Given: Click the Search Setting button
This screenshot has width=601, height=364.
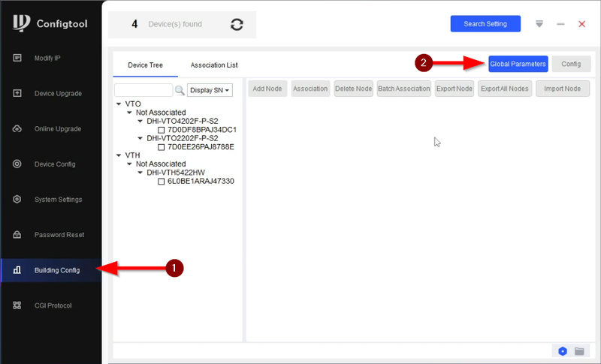Looking at the screenshot, I should [485, 24].
